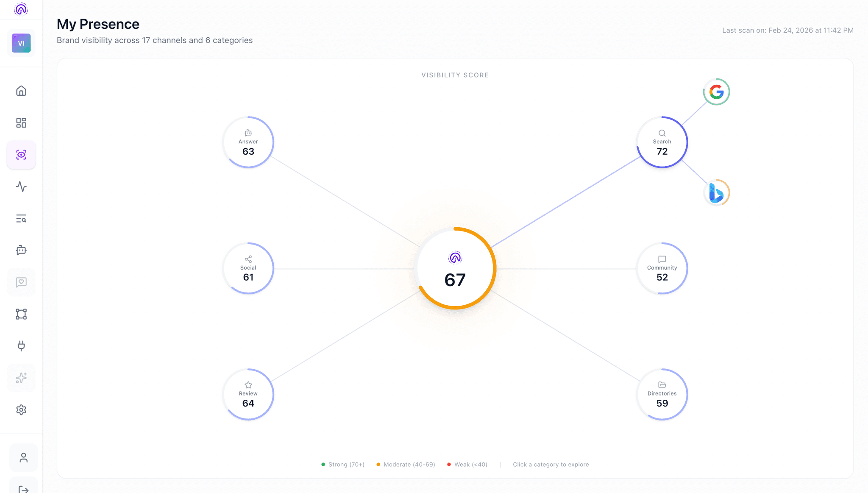Viewport: 868px width, 493px height.
Task: Select the Social category node
Action: tap(248, 268)
